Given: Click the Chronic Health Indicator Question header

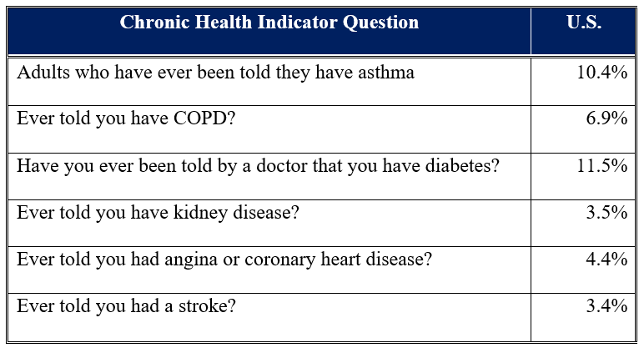Looking at the screenshot, I should point(269,23).
